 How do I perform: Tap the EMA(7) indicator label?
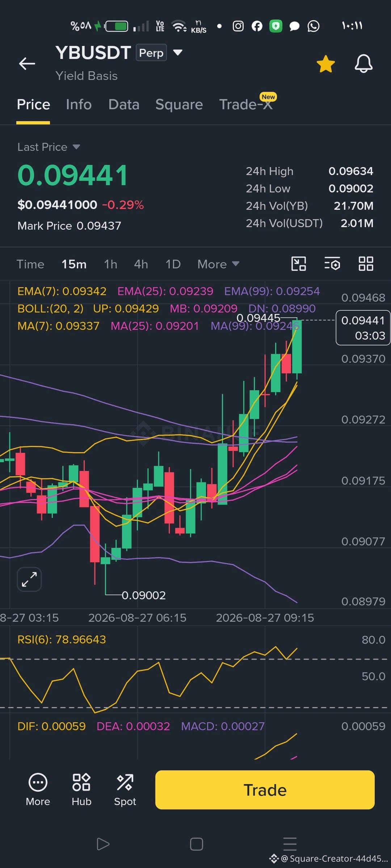pyautogui.click(x=62, y=291)
